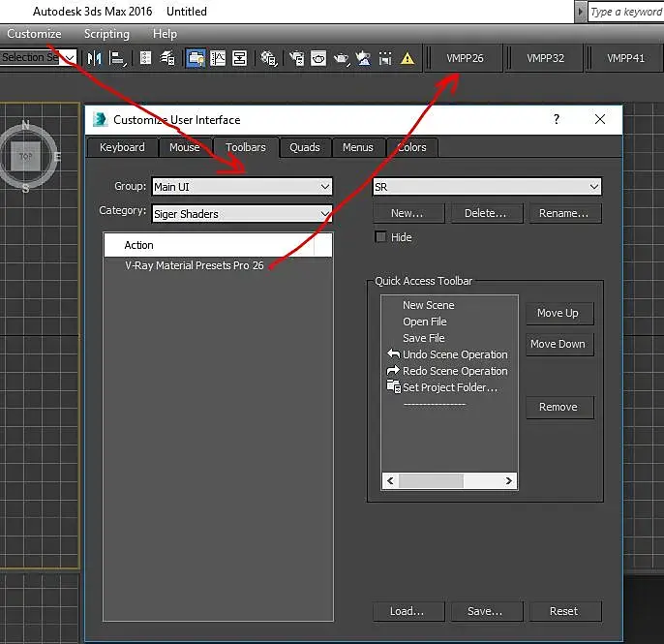
Task: Click the Move Down button
Action: [x=559, y=344]
